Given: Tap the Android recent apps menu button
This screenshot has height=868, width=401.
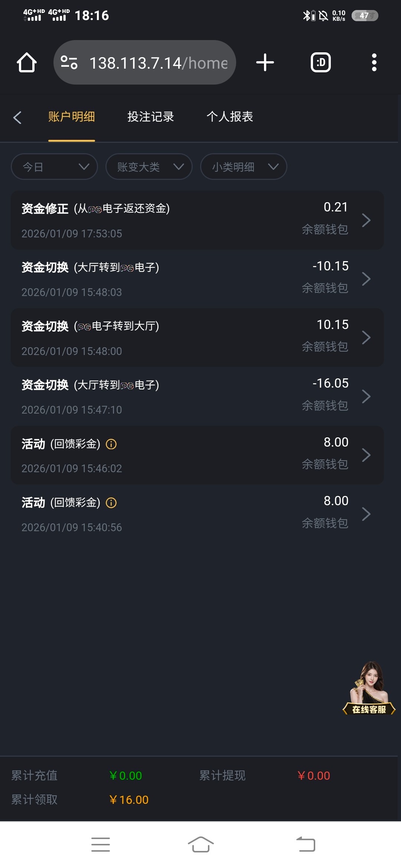Looking at the screenshot, I should point(101,845).
